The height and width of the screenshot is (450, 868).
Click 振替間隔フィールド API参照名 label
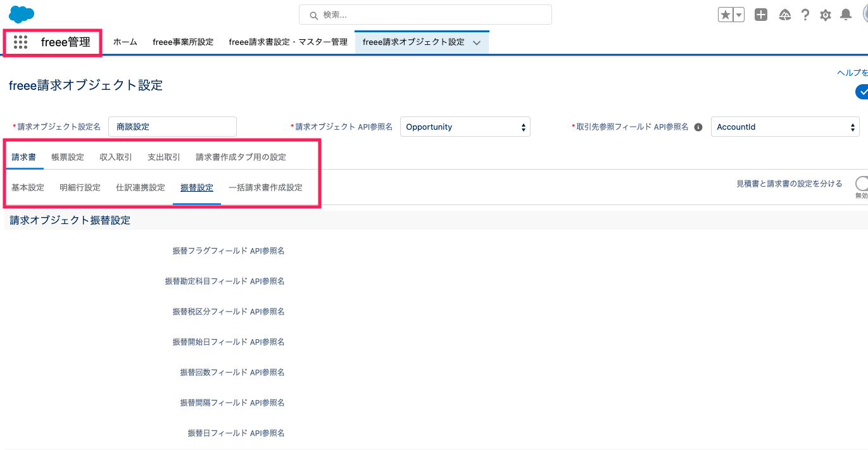232,403
